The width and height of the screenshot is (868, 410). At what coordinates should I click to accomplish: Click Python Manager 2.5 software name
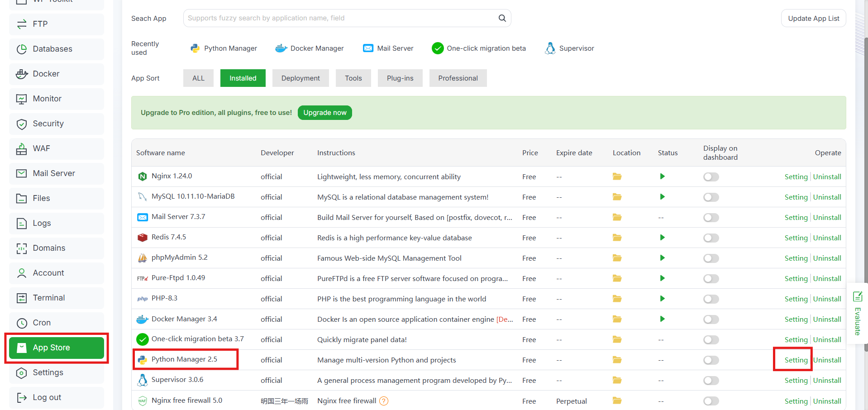click(184, 359)
